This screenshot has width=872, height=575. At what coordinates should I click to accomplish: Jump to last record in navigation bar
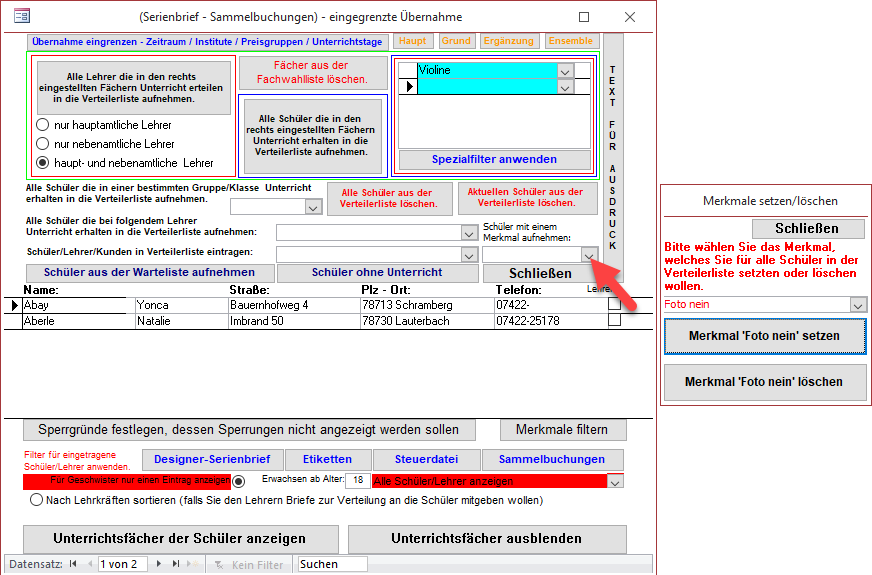click(x=175, y=565)
